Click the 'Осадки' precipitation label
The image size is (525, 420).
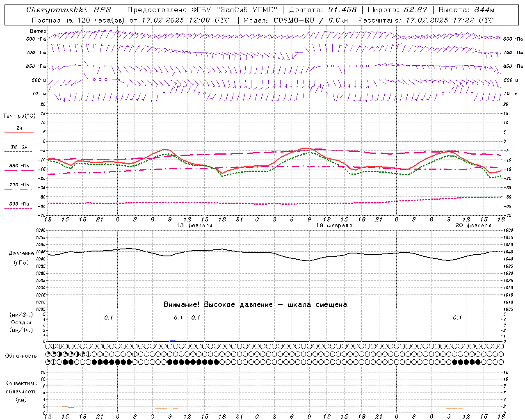21,322
